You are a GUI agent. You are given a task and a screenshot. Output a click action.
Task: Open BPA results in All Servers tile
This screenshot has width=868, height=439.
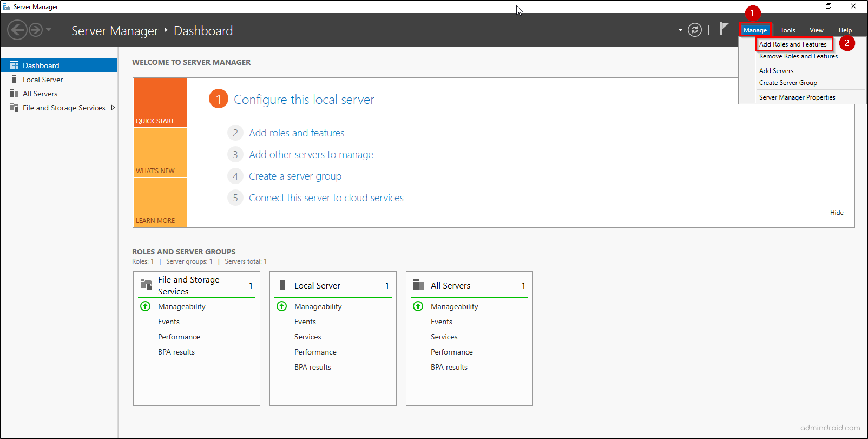pyautogui.click(x=449, y=367)
